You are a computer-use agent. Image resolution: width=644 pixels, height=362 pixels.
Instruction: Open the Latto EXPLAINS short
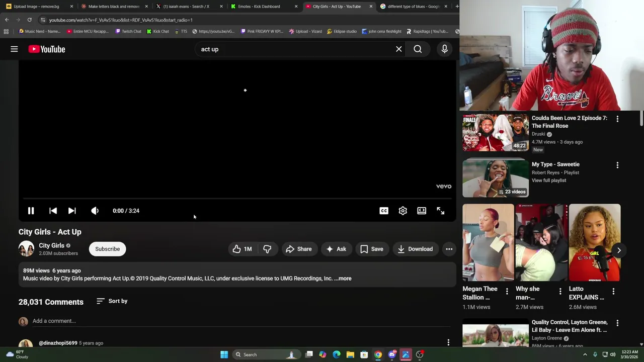(595, 242)
